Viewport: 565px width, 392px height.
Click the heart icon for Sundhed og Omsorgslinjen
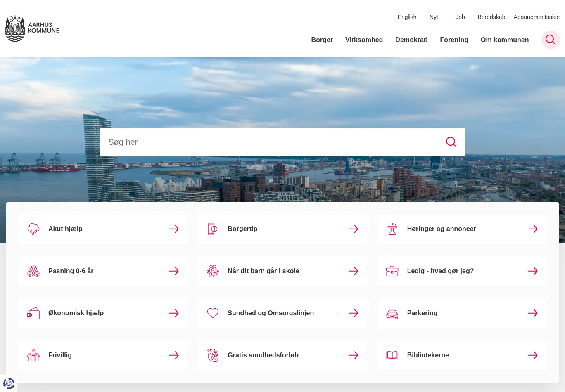tap(213, 313)
